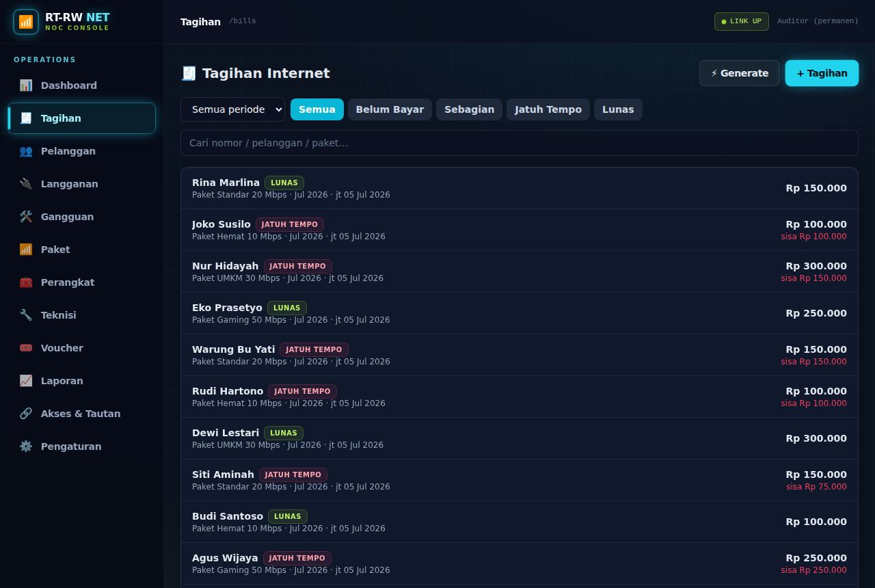Click the Paket signal bars icon
The image size is (875, 588).
coord(26,250)
